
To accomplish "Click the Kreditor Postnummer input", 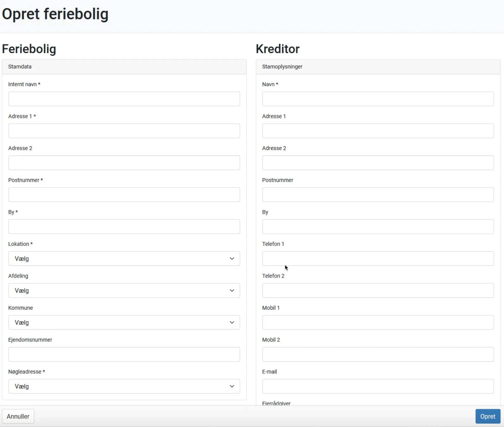I will tap(378, 195).
